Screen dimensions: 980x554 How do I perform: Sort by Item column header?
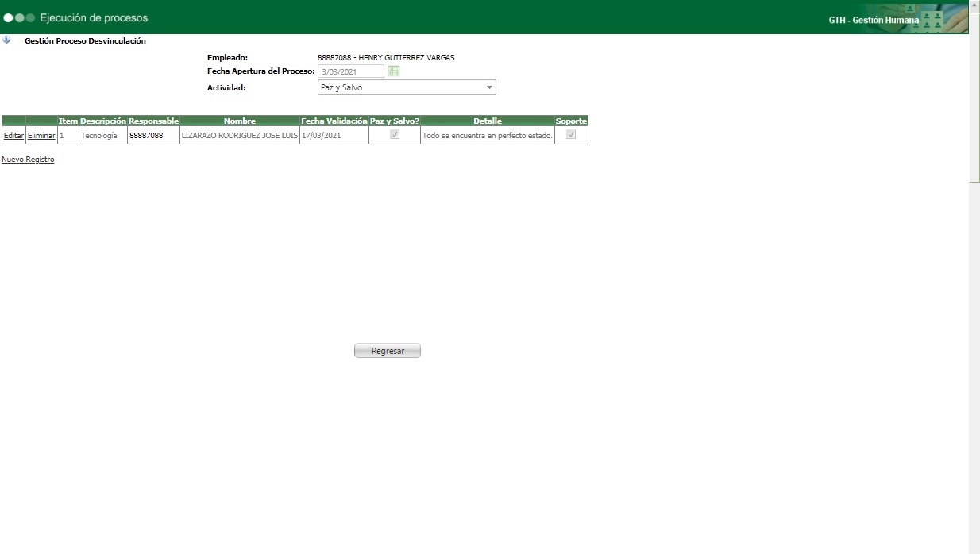click(68, 121)
